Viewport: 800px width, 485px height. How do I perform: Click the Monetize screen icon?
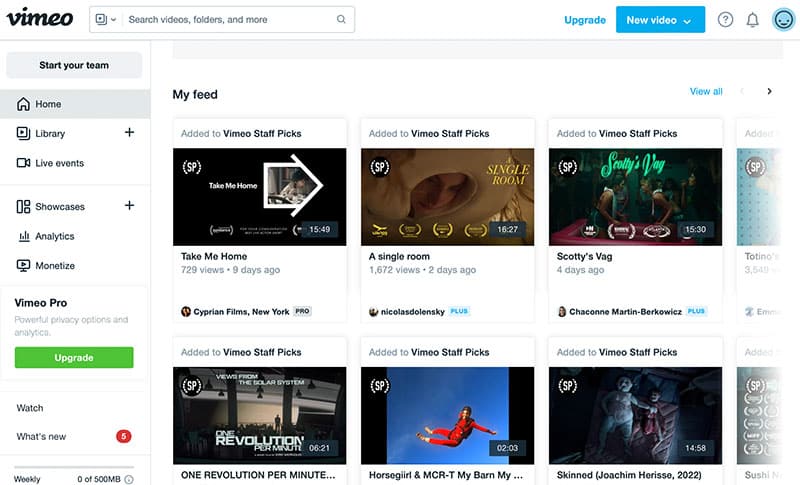(23, 266)
